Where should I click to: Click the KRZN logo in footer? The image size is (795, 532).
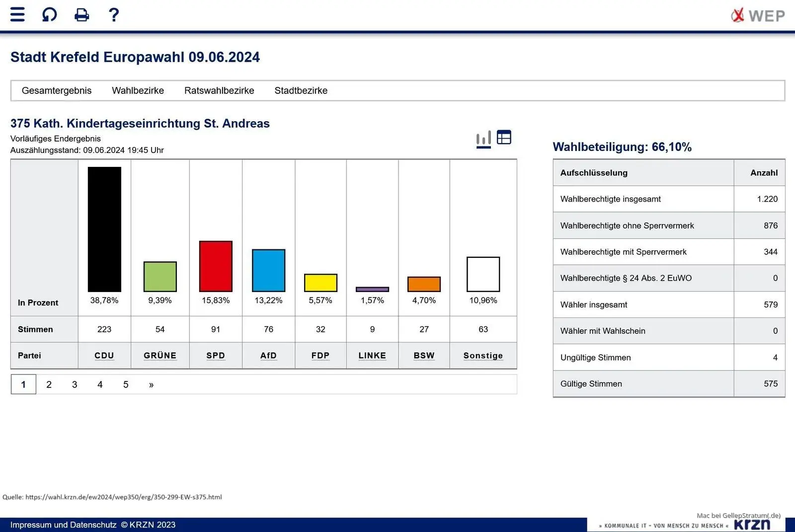tap(752, 524)
